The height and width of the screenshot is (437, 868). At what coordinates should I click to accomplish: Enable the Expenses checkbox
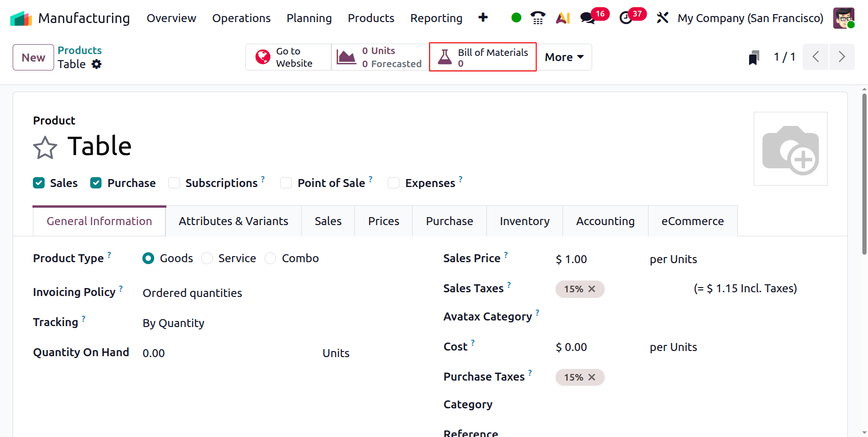393,183
